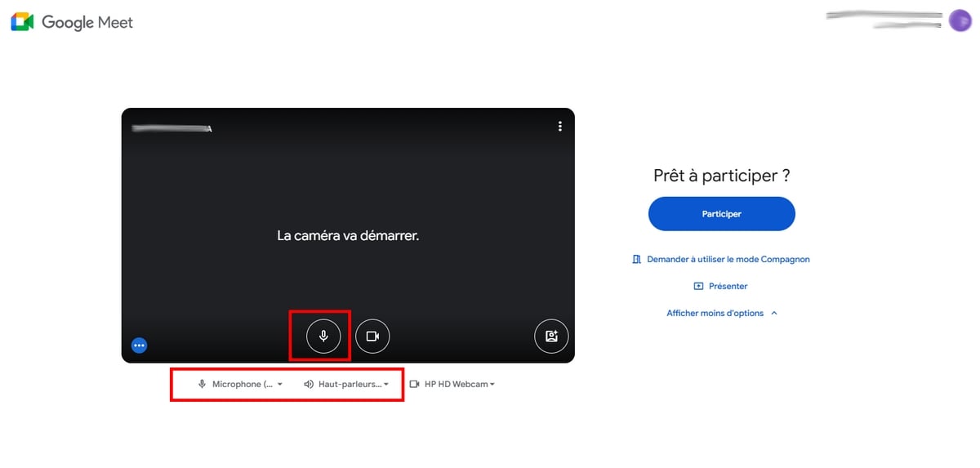Open the Microphone device dropdown
The image size is (980, 468).
[240, 384]
